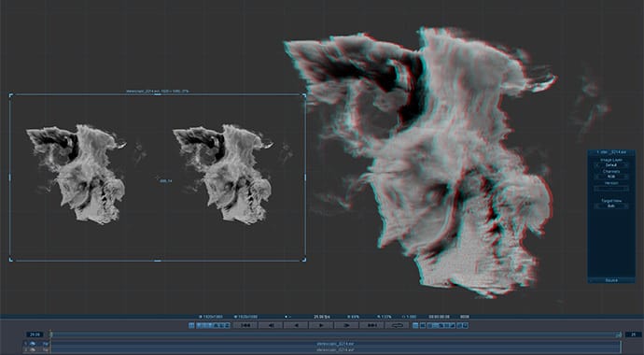Open the Target View dropdown set to Both
The width and height of the screenshot is (644, 355).
[x=611, y=206]
